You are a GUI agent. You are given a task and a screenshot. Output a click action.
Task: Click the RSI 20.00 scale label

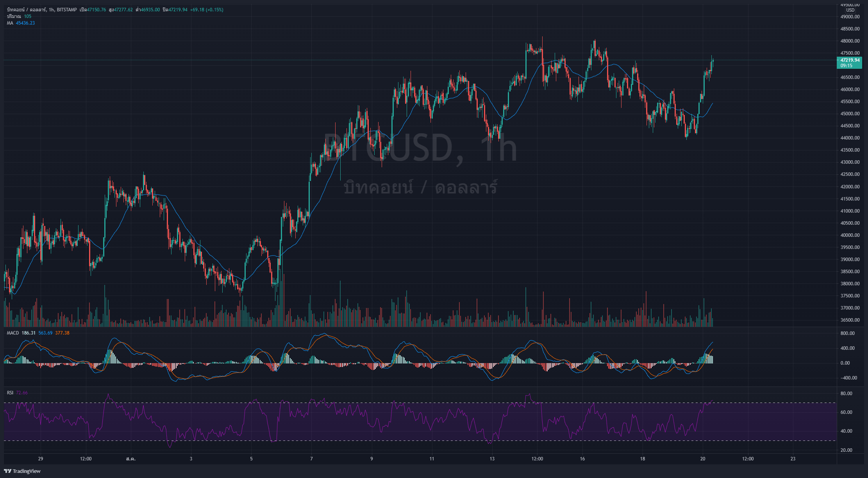(846, 450)
